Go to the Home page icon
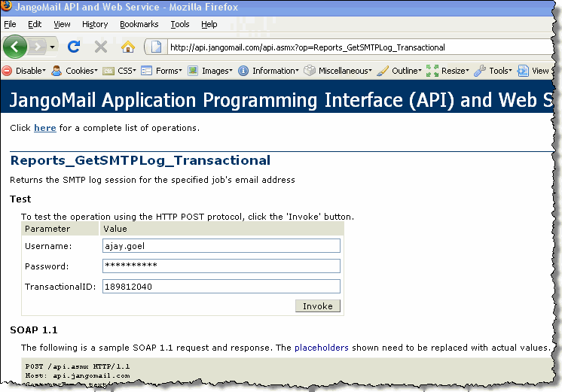Image resolution: width=562 pixels, height=392 pixels. pos(127,47)
